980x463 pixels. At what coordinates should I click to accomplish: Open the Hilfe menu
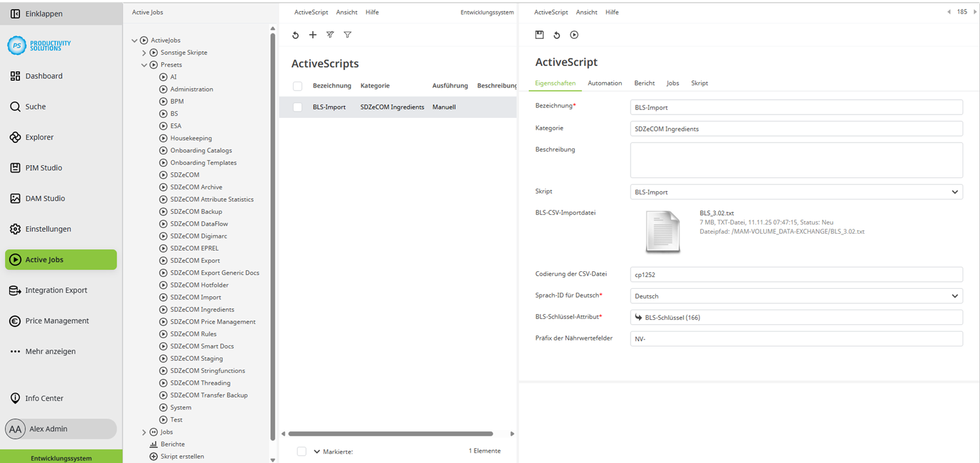612,12
